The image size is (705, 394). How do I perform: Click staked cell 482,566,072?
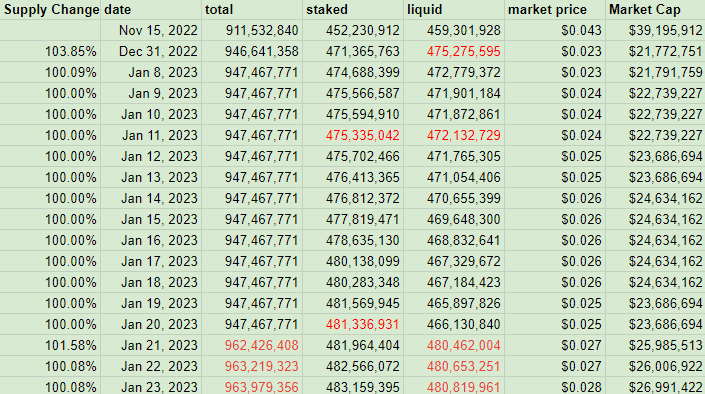[353, 366]
